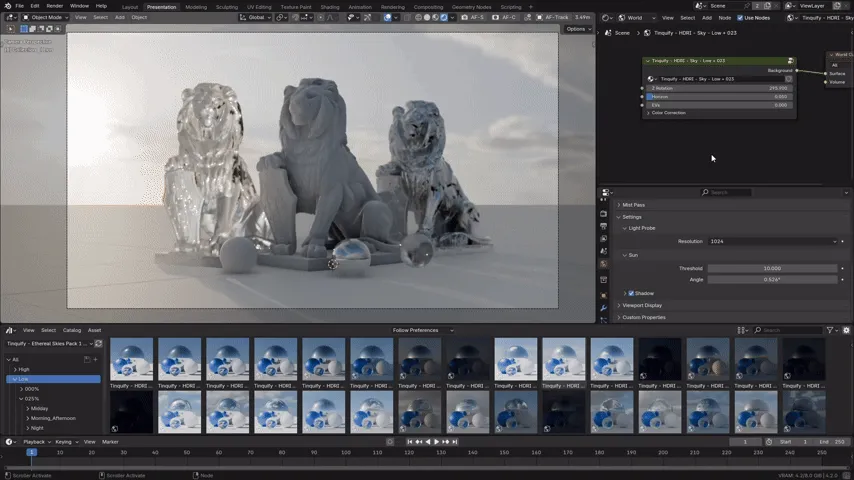Open the world properties tab icon

pyautogui.click(x=603, y=264)
